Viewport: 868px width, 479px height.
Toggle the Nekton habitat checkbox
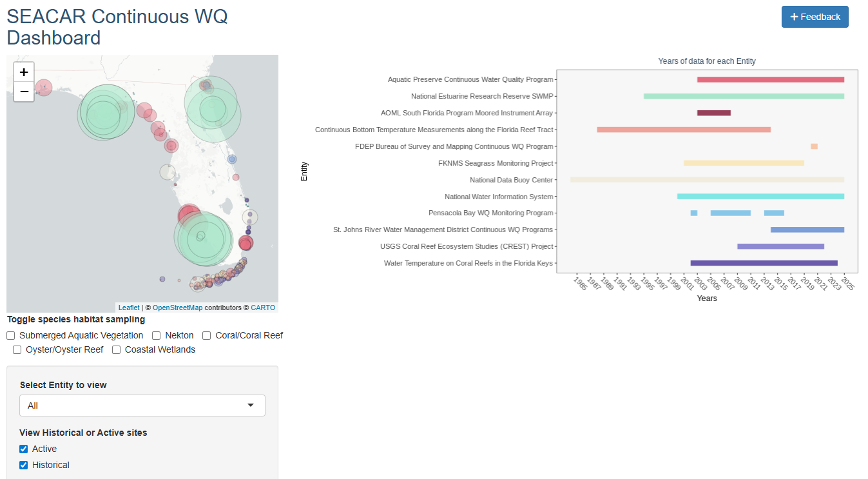(157, 335)
